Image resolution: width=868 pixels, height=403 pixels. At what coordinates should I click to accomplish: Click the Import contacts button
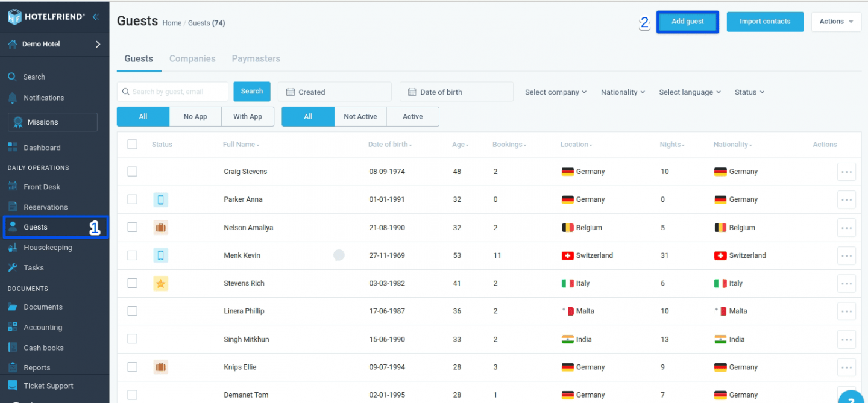[765, 22]
